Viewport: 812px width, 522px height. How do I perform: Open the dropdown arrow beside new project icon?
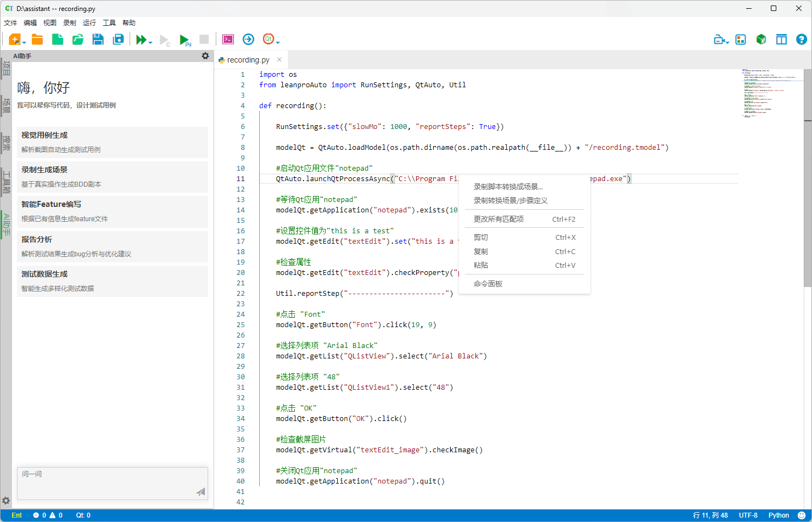tap(24, 42)
